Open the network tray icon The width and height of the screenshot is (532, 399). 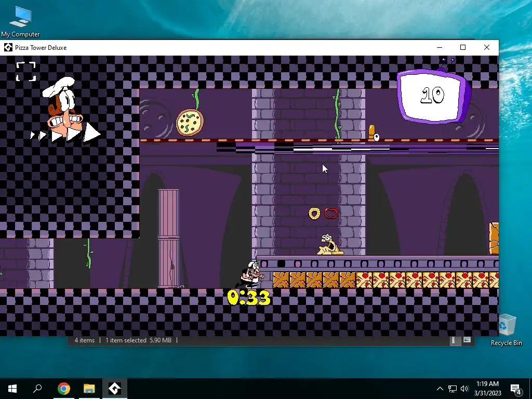coord(453,389)
